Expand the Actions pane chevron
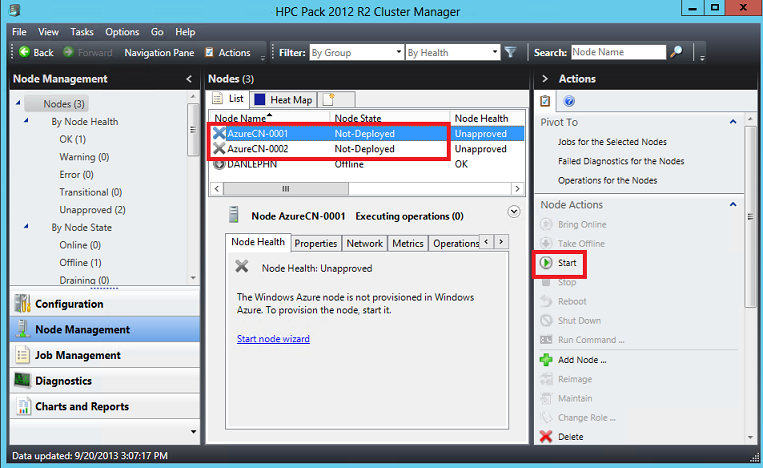Image resolution: width=763 pixels, height=468 pixels. (x=545, y=79)
